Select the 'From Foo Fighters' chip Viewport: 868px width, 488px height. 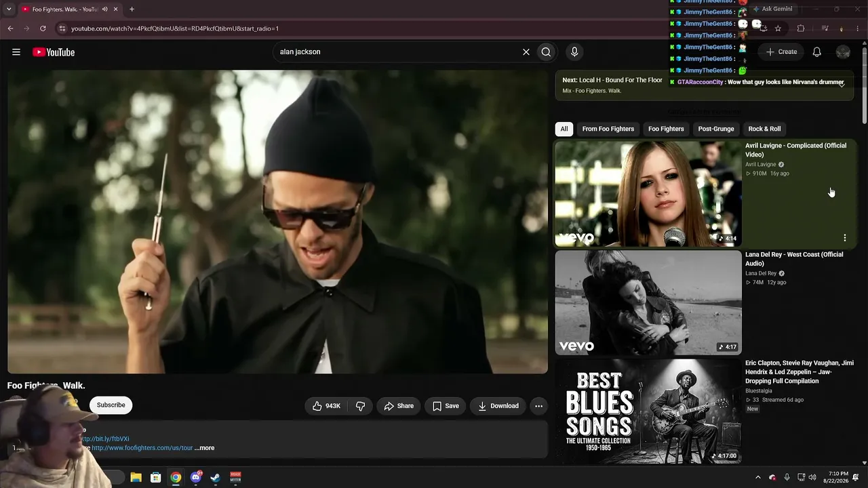pyautogui.click(x=608, y=129)
